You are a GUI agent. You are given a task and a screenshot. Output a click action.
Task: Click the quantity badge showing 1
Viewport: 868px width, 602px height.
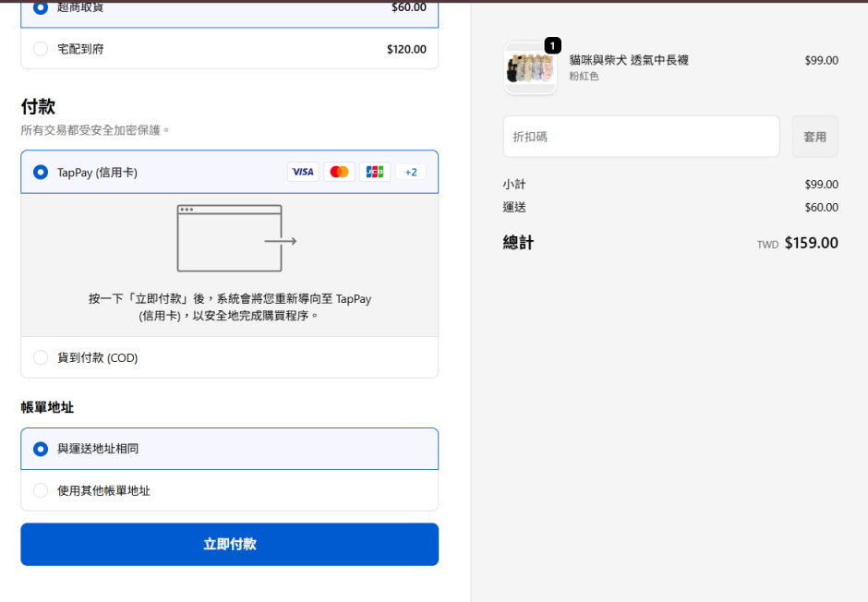551,43
